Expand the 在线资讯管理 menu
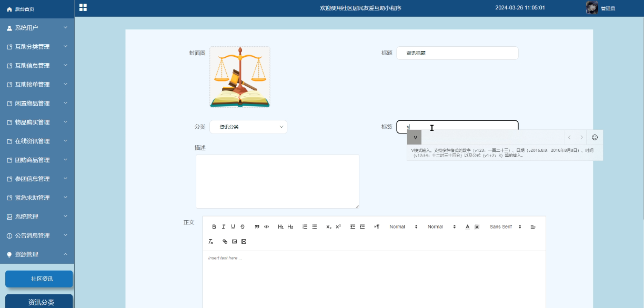This screenshot has height=308, width=644. pos(37,141)
